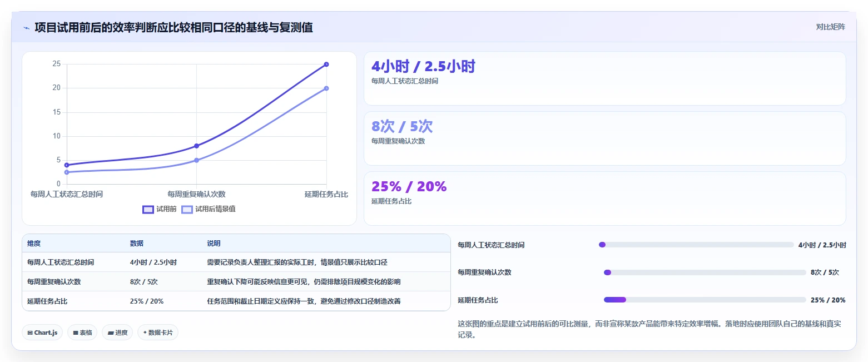Image resolution: width=868 pixels, height=362 pixels.
Task: Click the 试用前 legend label text
Action: (x=166, y=210)
